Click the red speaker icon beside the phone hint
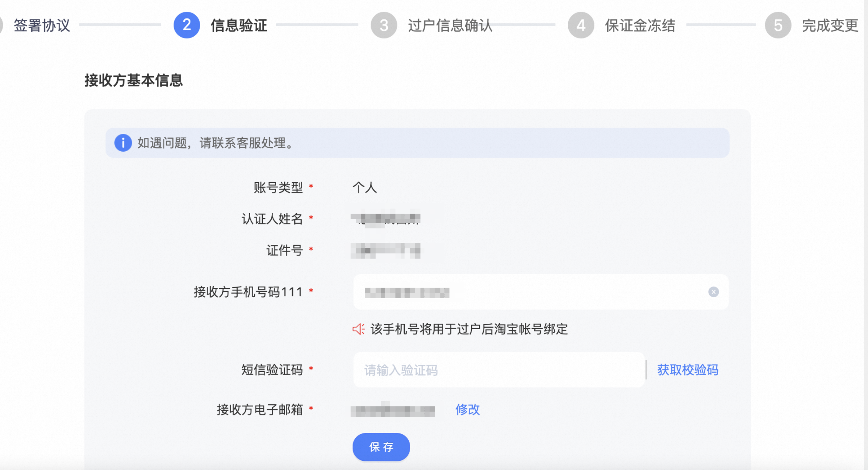Viewport: 868px width, 470px height. pyautogui.click(x=359, y=329)
